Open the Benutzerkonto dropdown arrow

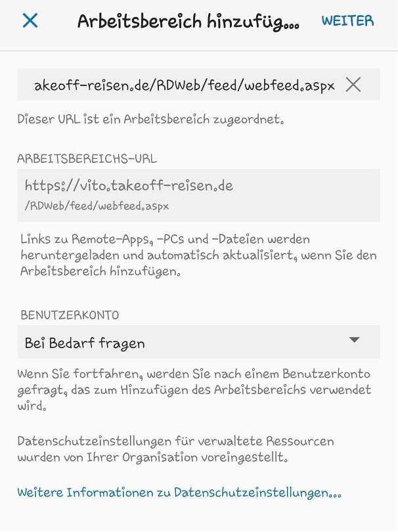pos(354,340)
